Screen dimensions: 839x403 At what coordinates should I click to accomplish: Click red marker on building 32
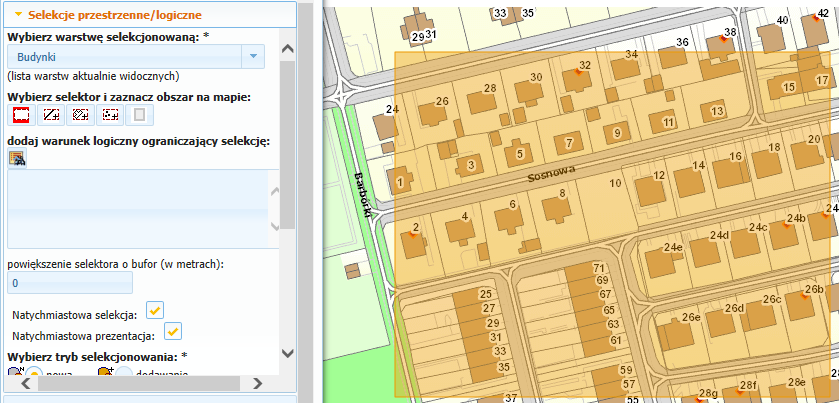point(577,72)
